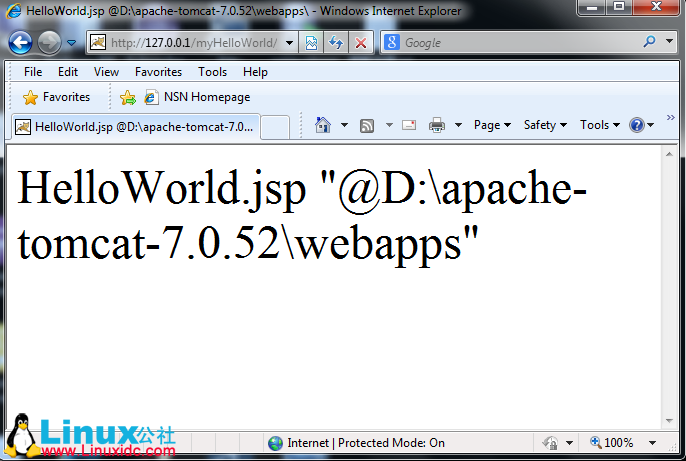Click the Home icon in command bar
The image size is (686, 461).
pos(323,126)
